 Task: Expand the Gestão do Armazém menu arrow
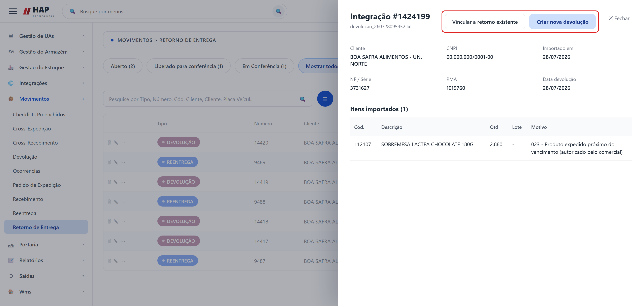point(83,52)
